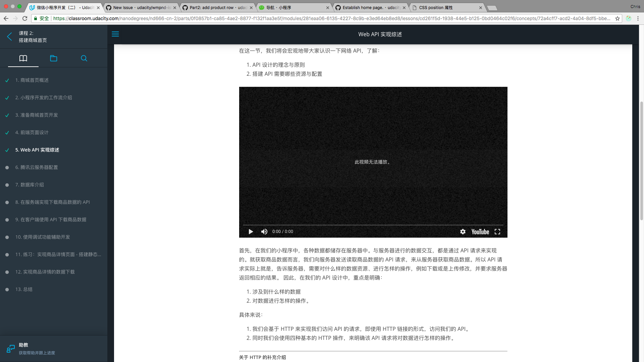
Task: Open the video player settings gear
Action: tap(463, 232)
